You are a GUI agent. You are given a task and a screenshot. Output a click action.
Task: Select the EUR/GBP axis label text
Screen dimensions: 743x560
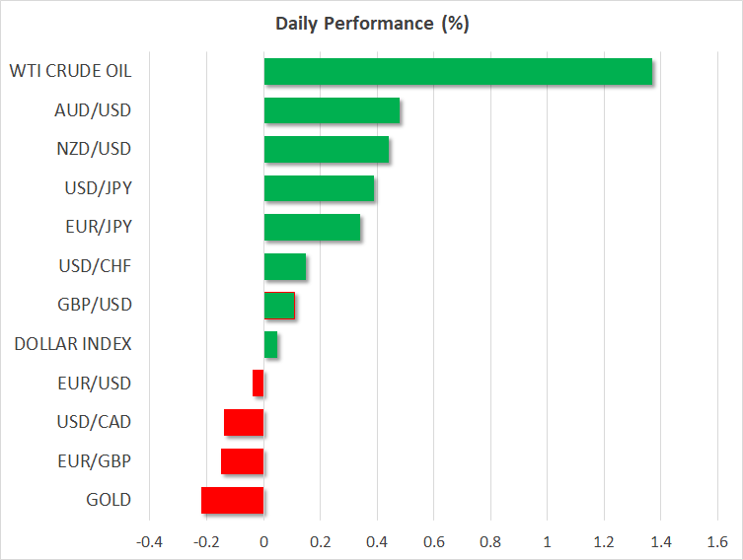click(94, 461)
